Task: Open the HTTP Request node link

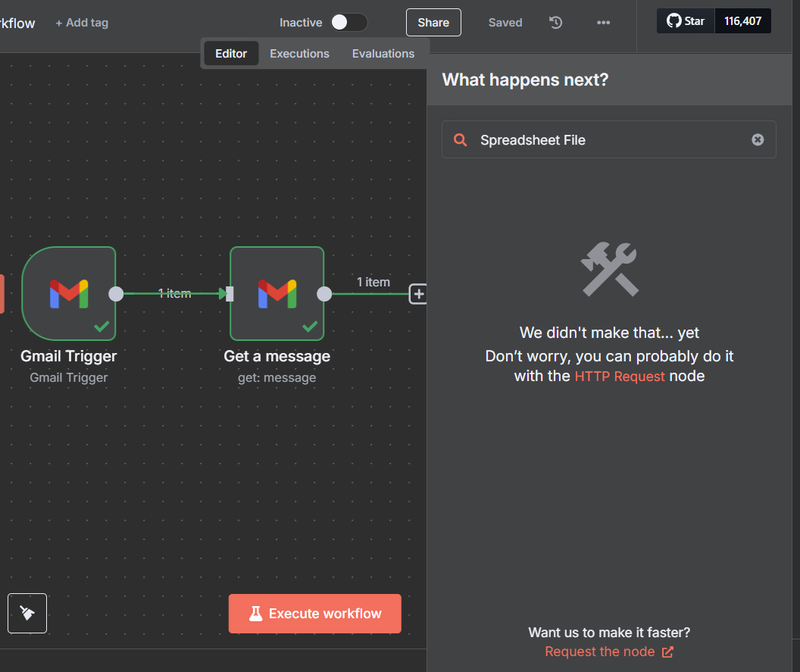Action: [620, 376]
